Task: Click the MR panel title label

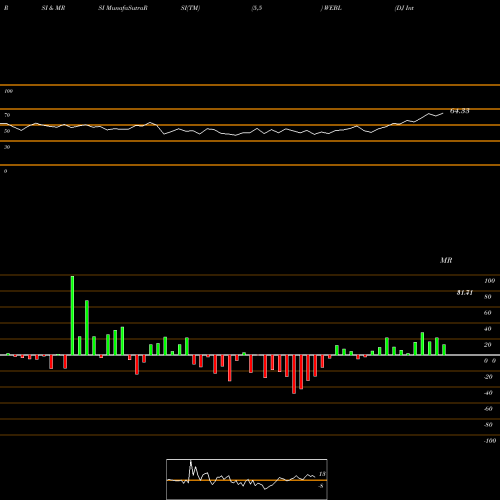Action: 446,260
